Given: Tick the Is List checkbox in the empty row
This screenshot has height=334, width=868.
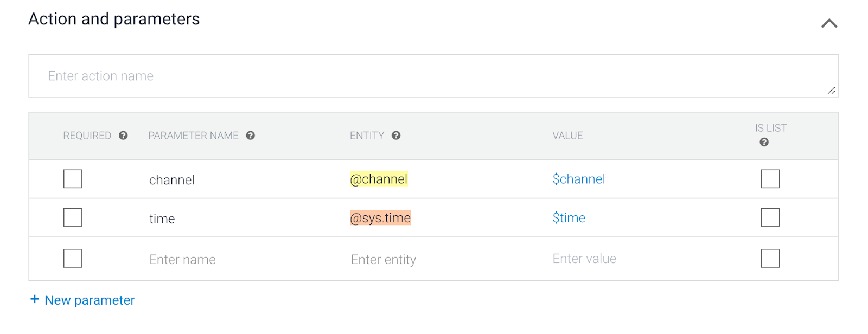Looking at the screenshot, I should click(770, 259).
